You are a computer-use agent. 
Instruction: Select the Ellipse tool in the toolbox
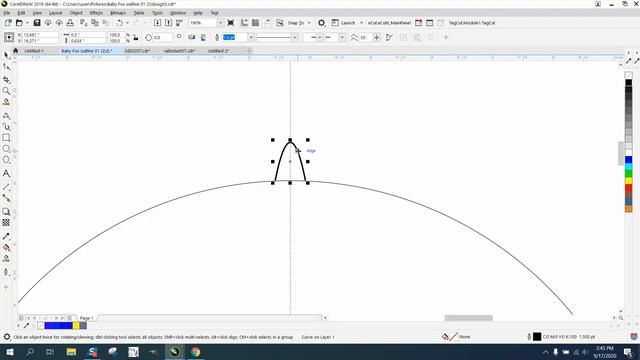point(6,149)
